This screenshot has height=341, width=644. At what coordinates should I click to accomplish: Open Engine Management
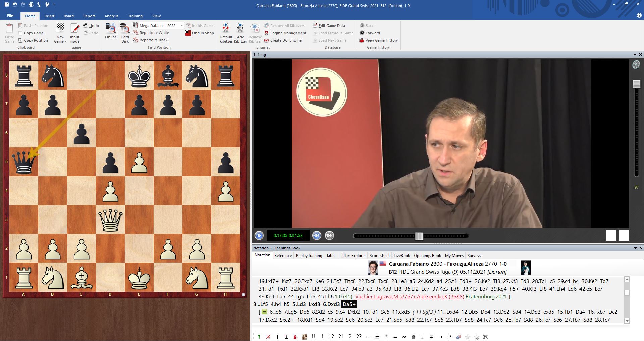pos(285,33)
